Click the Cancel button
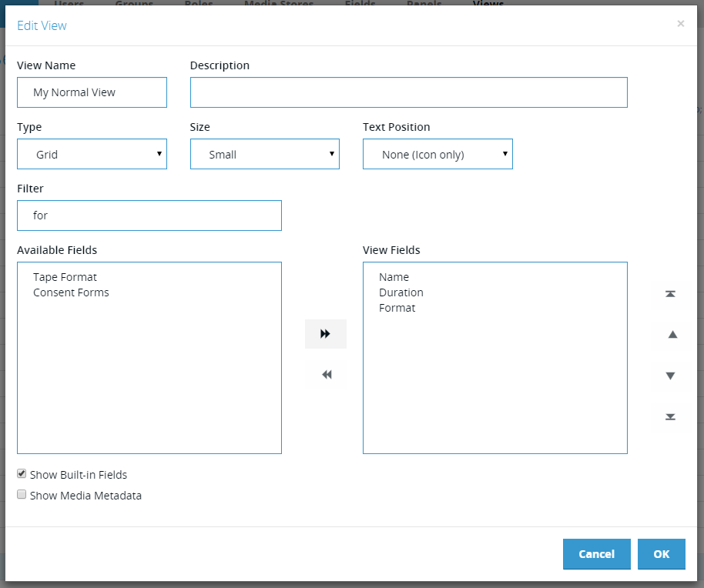 tap(597, 554)
